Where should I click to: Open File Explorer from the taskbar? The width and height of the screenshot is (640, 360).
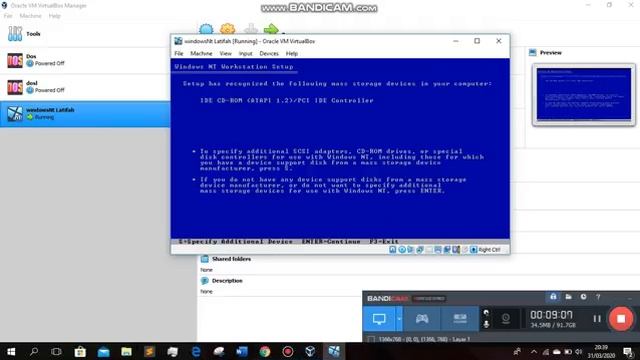pos(126,351)
